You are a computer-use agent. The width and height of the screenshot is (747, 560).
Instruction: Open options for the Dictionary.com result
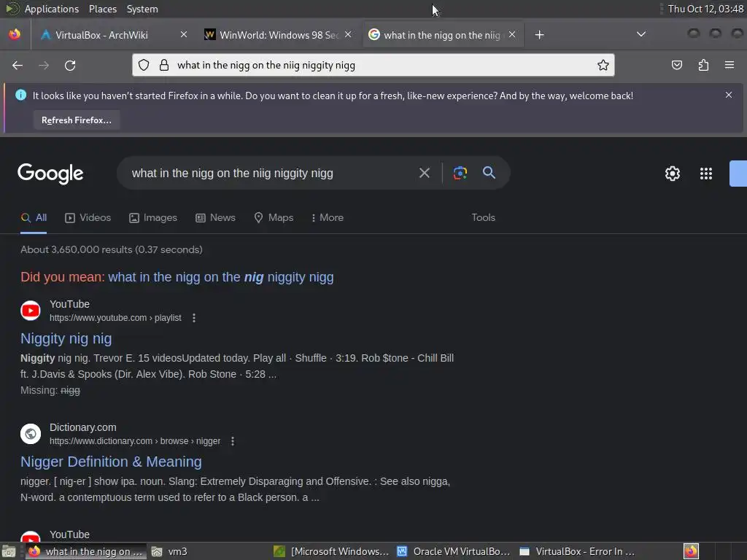coord(233,441)
